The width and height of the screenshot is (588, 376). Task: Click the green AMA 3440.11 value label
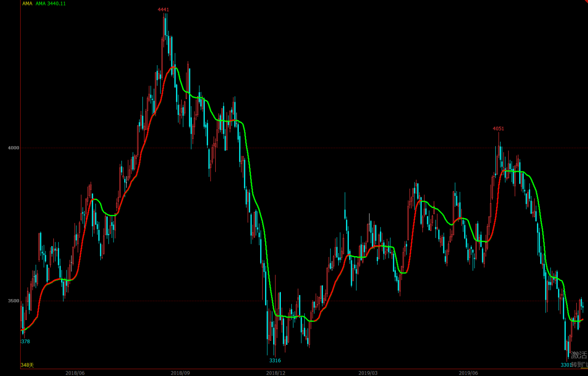[x=50, y=4]
